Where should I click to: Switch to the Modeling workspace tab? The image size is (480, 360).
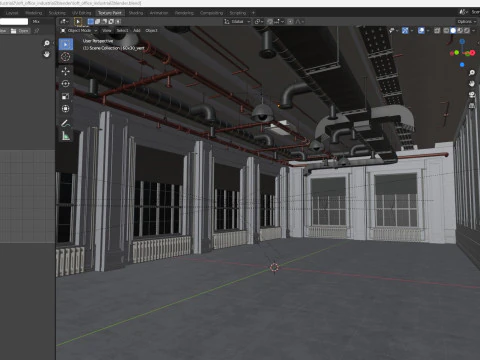click(x=34, y=13)
